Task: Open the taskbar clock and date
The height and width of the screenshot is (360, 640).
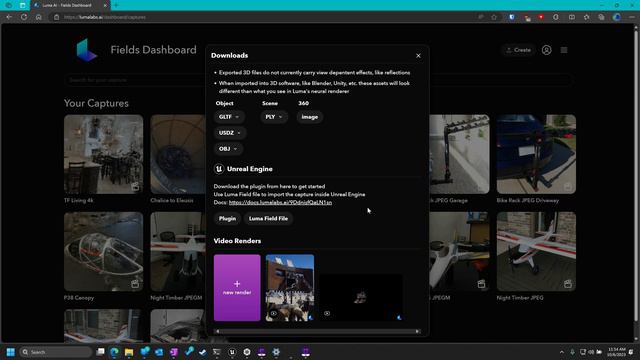Action: tap(616, 352)
